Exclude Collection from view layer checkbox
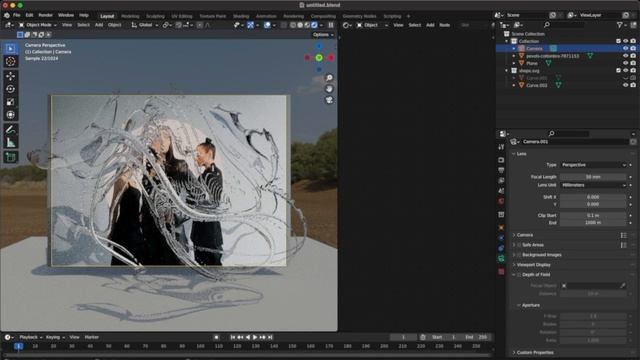The image size is (640, 360). [x=618, y=41]
